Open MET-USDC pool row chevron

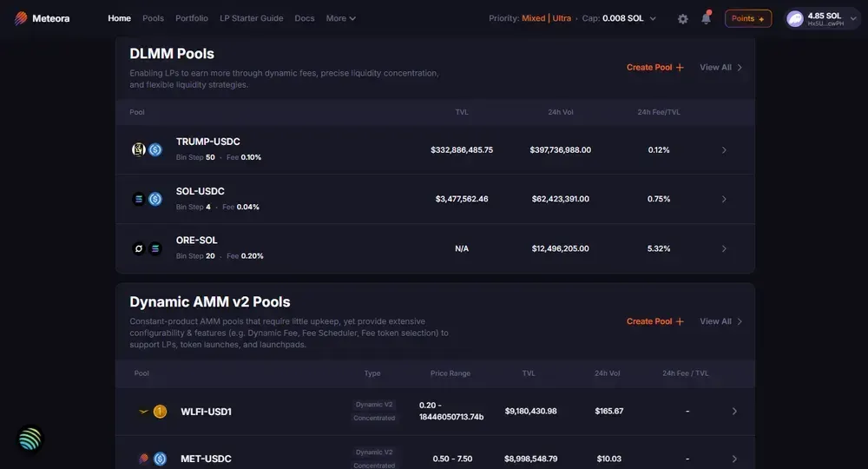point(734,459)
